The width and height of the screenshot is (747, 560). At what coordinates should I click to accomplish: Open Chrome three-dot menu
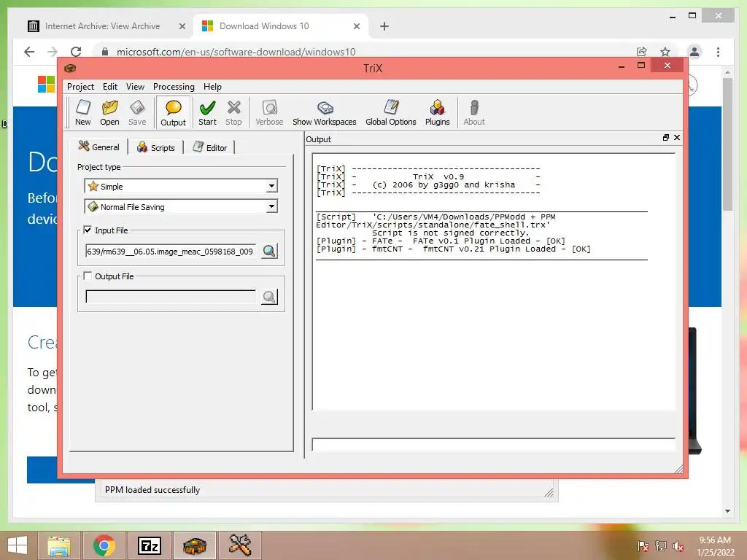pos(718,52)
